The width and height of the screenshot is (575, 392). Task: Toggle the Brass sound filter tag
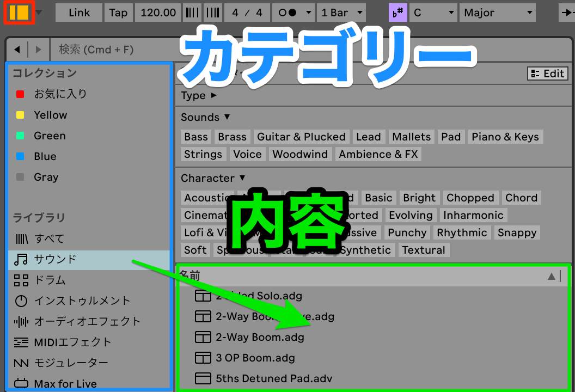(232, 137)
